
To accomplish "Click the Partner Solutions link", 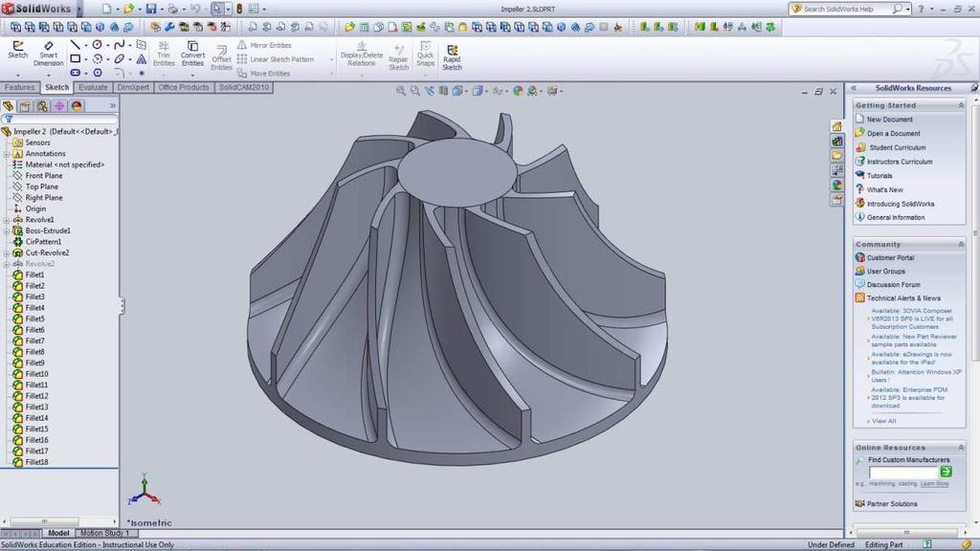I will 892,503.
